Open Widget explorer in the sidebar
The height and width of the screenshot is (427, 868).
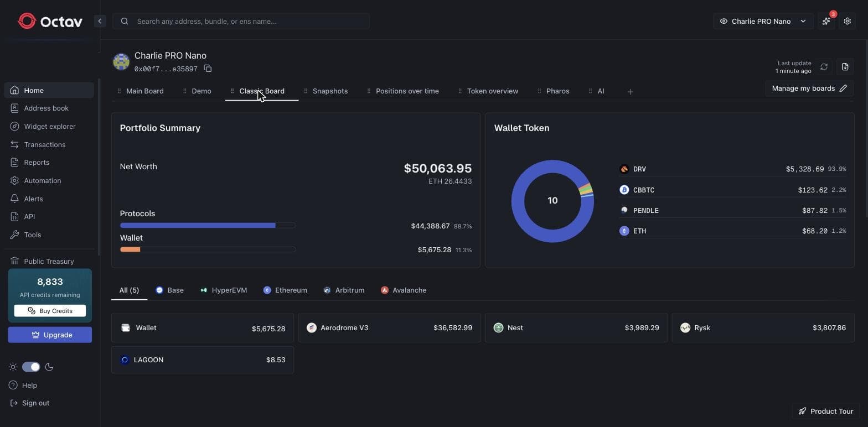pyautogui.click(x=49, y=127)
